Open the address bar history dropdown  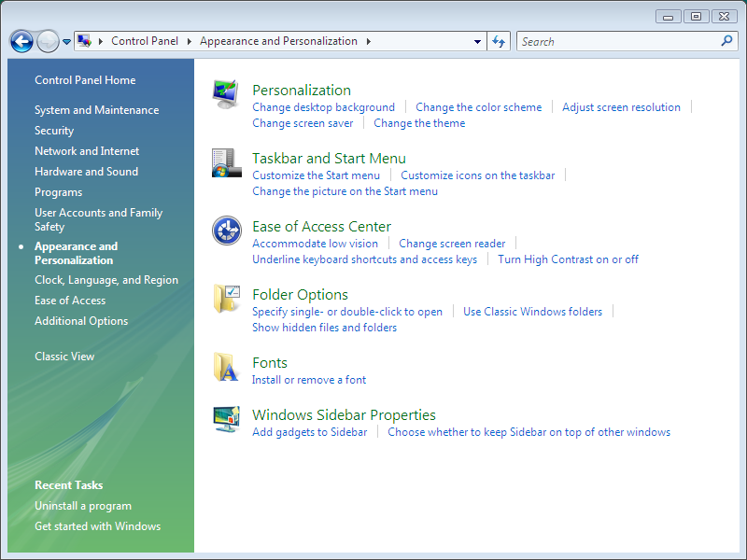[476, 41]
